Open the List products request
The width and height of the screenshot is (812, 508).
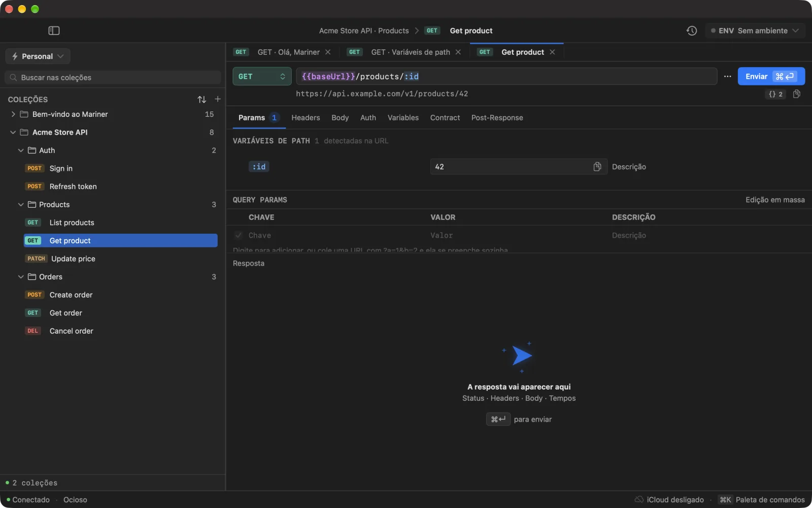(x=121, y=223)
